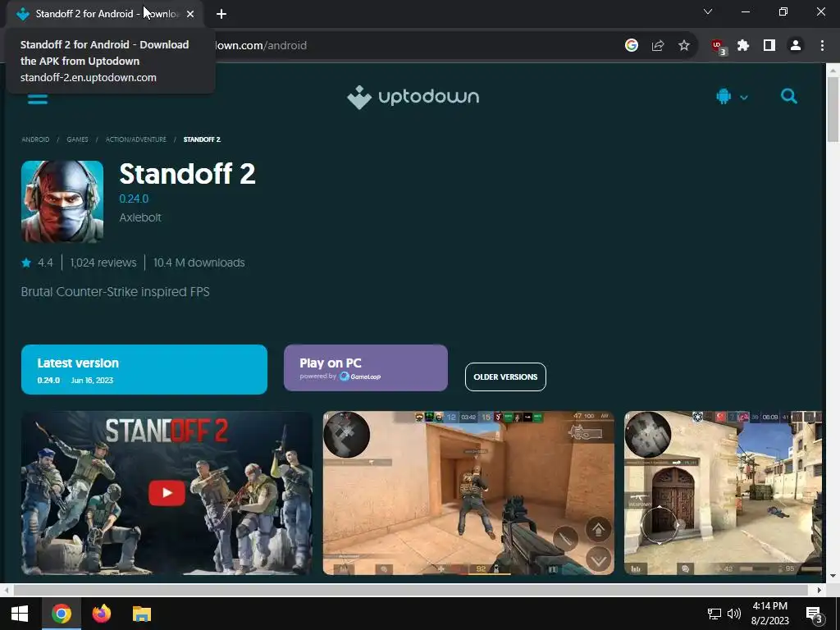The width and height of the screenshot is (840, 630).
Task: Open the Uptodown hamburger menu
Action: click(38, 98)
